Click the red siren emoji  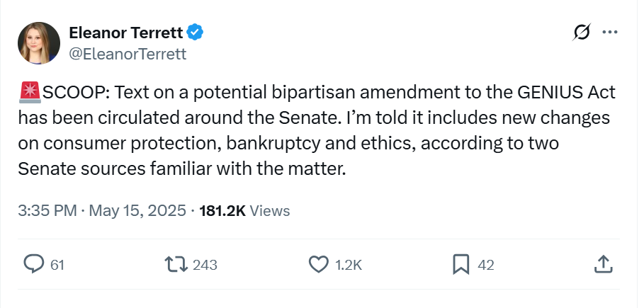pos(30,92)
